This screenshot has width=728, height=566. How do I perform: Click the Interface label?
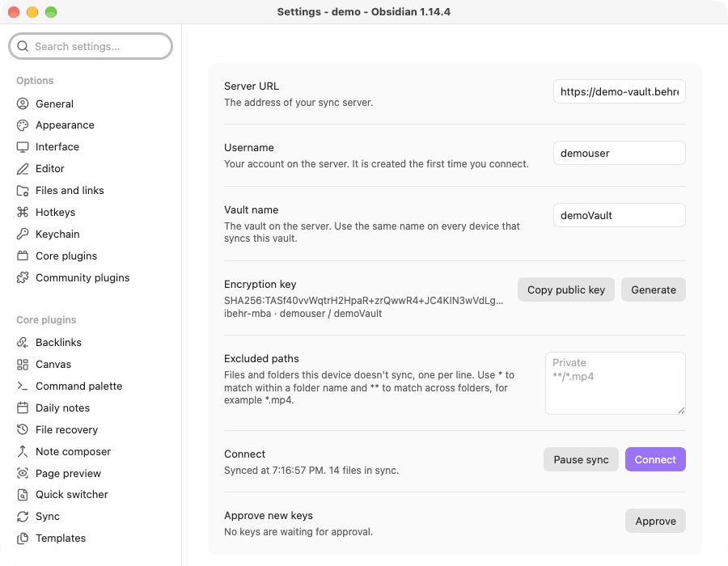click(x=57, y=147)
